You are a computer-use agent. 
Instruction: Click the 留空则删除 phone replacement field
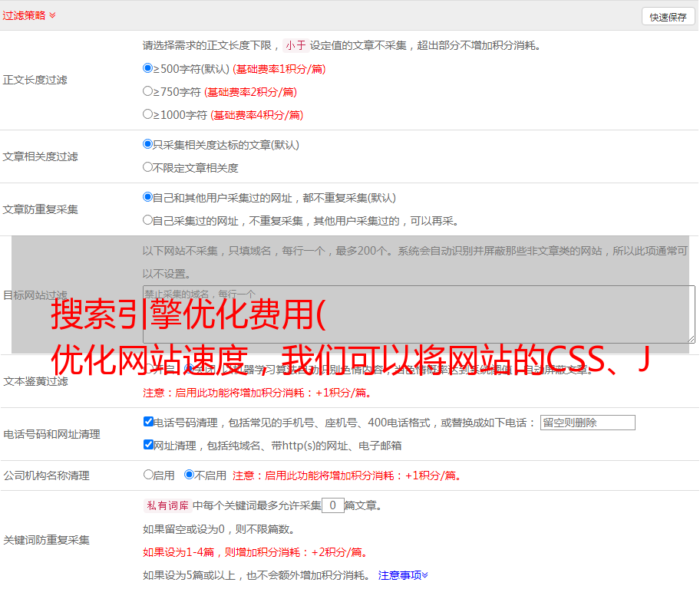pos(587,423)
